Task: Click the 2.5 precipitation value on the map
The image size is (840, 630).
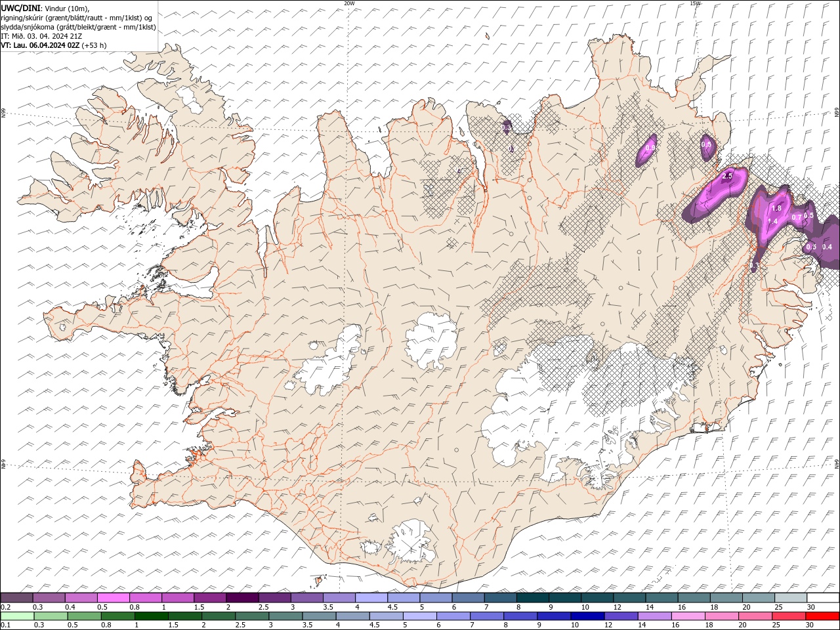Action: click(727, 177)
